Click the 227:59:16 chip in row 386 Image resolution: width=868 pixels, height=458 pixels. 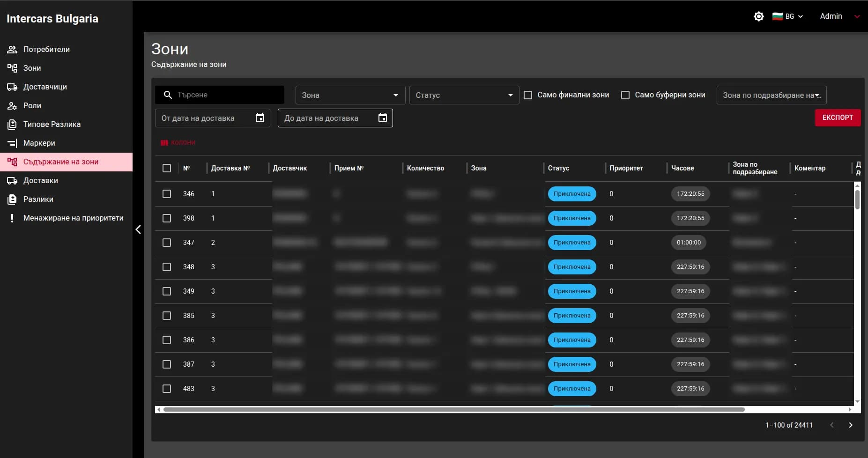point(690,340)
